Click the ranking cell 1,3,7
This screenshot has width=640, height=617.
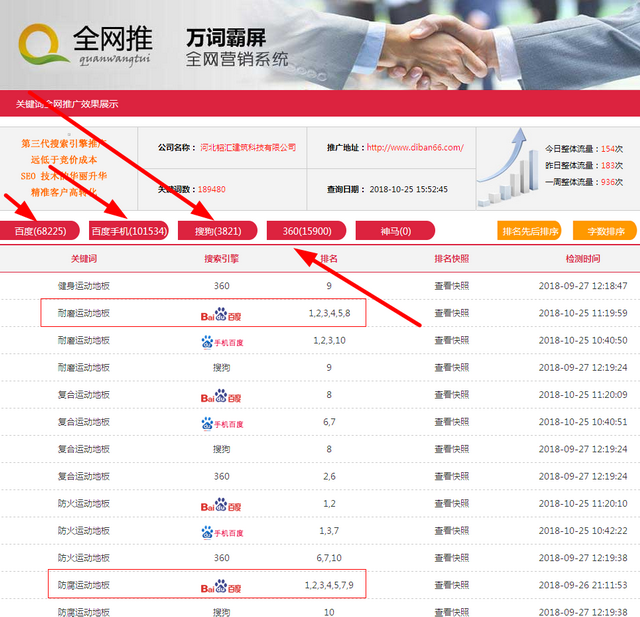coord(329,530)
